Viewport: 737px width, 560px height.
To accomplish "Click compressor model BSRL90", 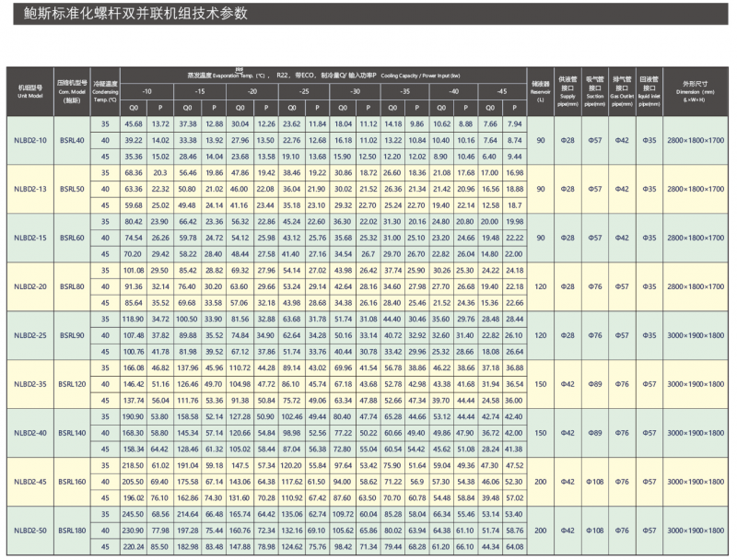I will coord(72,335).
